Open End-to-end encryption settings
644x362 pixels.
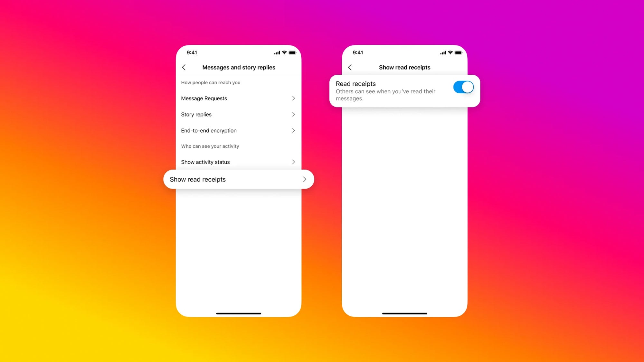tap(239, 130)
